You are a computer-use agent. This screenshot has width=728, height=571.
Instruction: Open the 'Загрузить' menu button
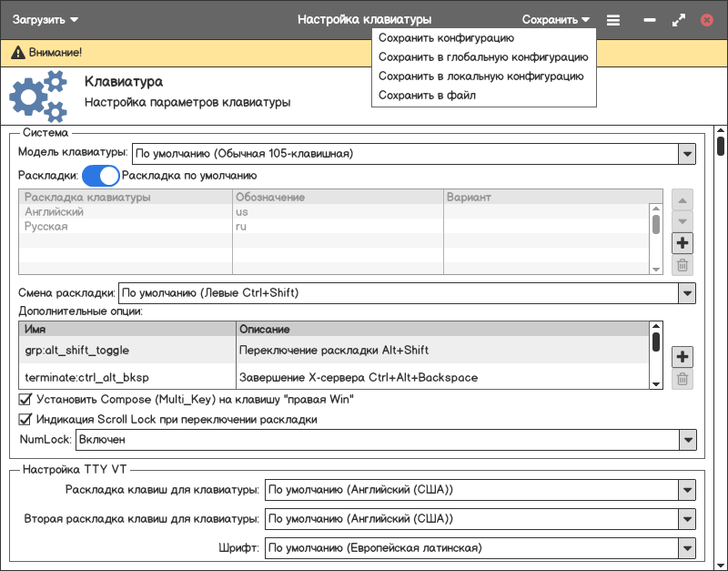[45, 19]
